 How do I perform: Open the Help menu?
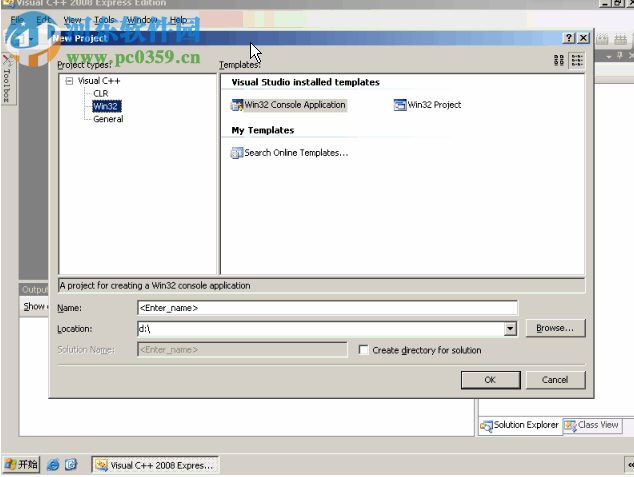click(x=178, y=20)
